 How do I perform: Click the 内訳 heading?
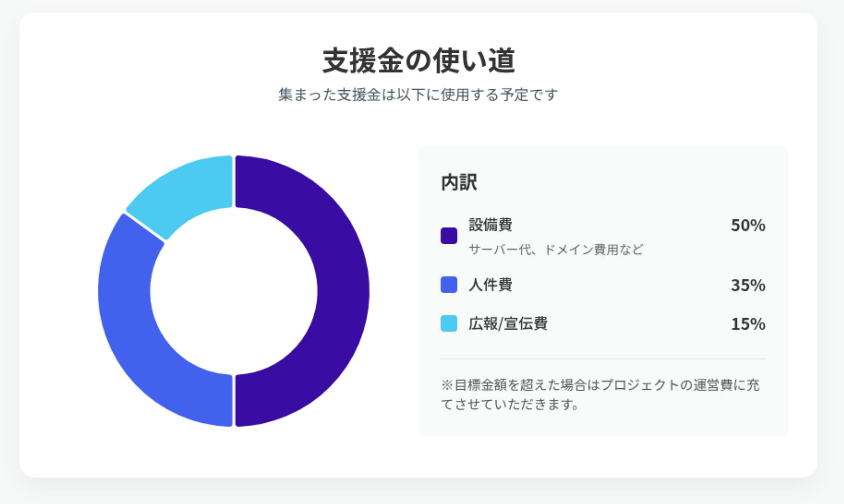pos(459,183)
